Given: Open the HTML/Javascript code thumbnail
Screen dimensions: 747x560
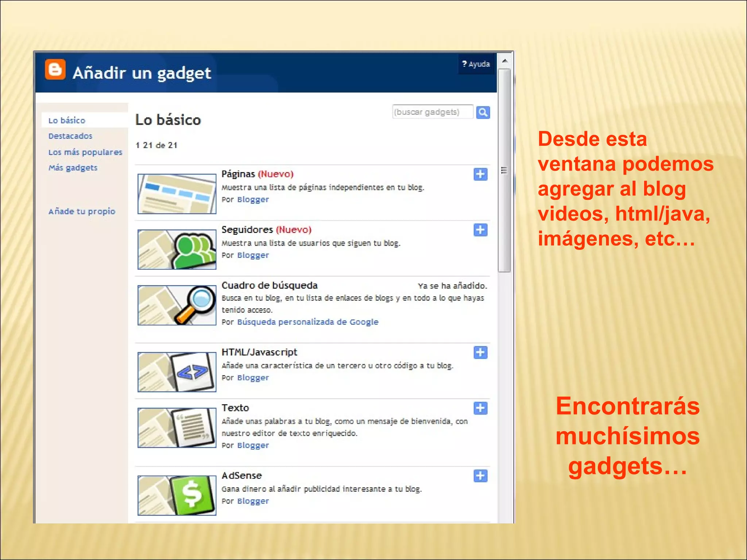Looking at the screenshot, I should [177, 372].
